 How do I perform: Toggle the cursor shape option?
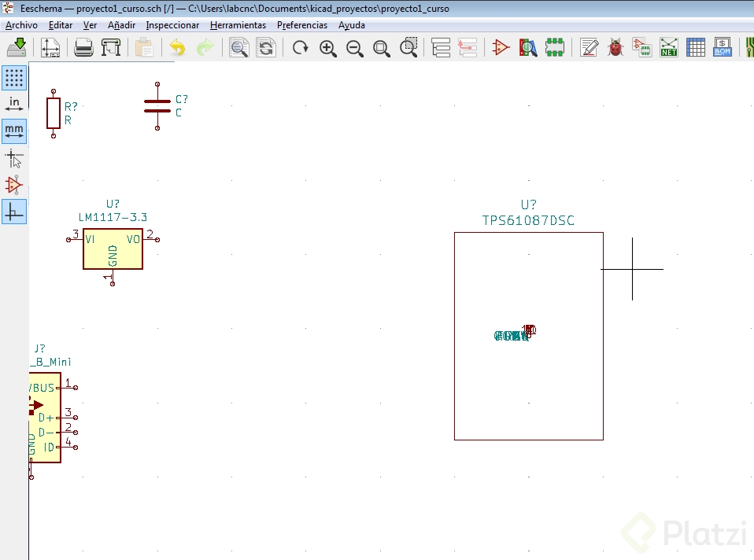(14, 158)
